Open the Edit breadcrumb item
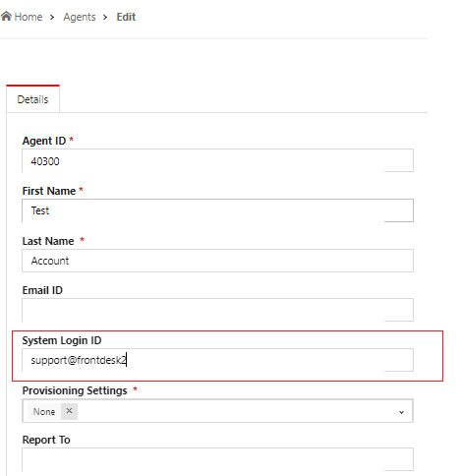 pos(126,17)
